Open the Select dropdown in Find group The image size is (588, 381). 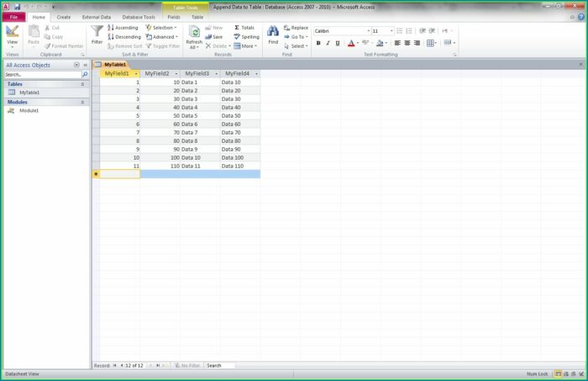(296, 45)
